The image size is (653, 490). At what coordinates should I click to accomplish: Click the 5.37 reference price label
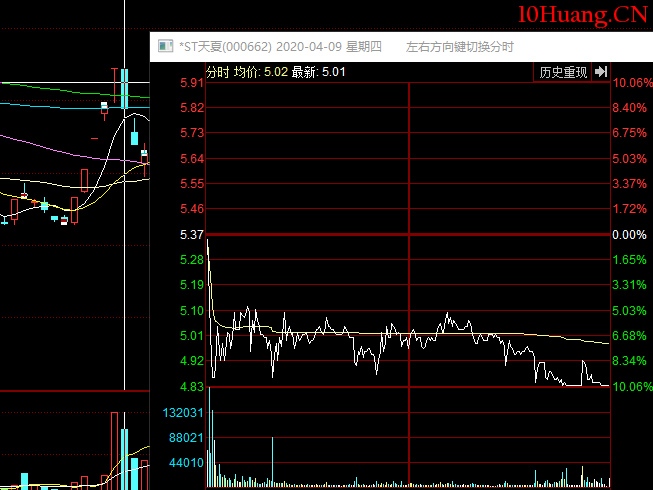[192, 235]
